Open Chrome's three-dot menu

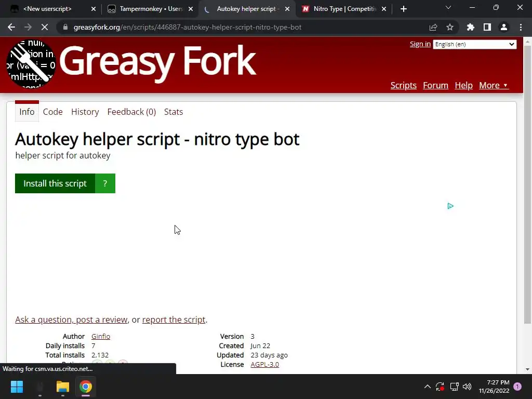click(x=521, y=27)
